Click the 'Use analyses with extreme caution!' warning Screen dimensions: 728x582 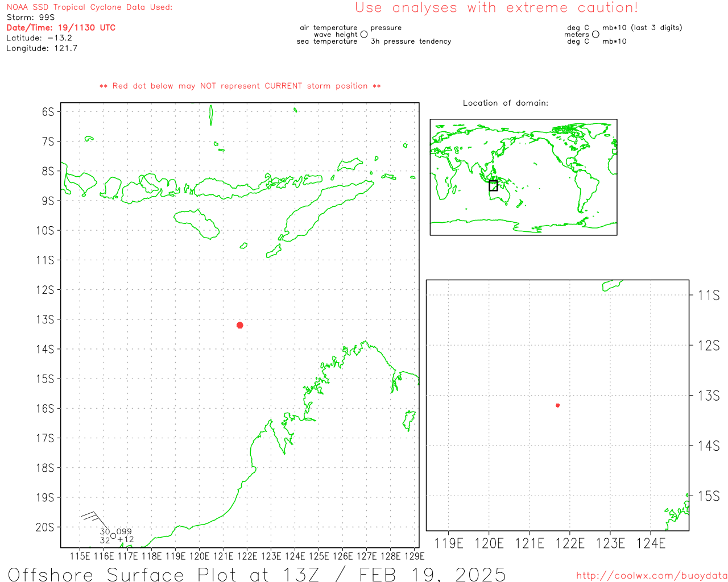(x=497, y=8)
